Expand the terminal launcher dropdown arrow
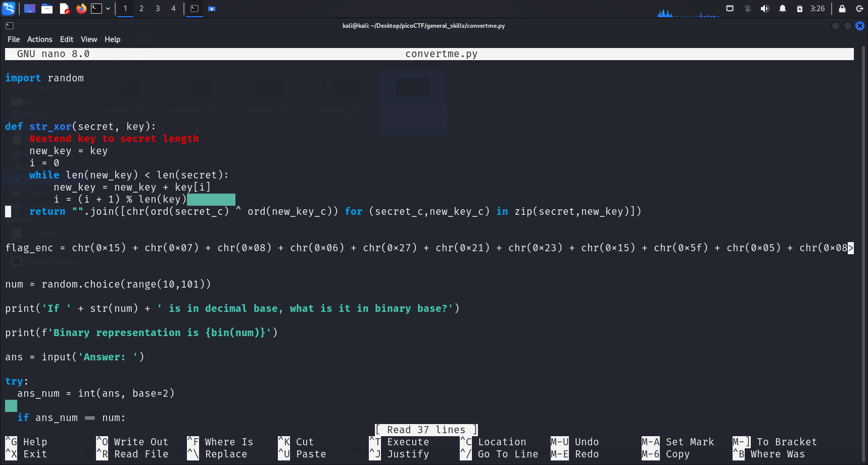Image resolution: width=868 pixels, height=465 pixels. click(x=108, y=9)
